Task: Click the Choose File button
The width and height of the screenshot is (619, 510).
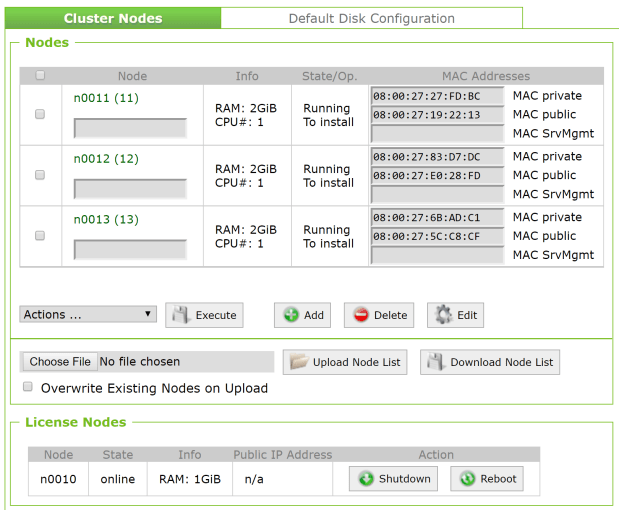Action: point(60,362)
